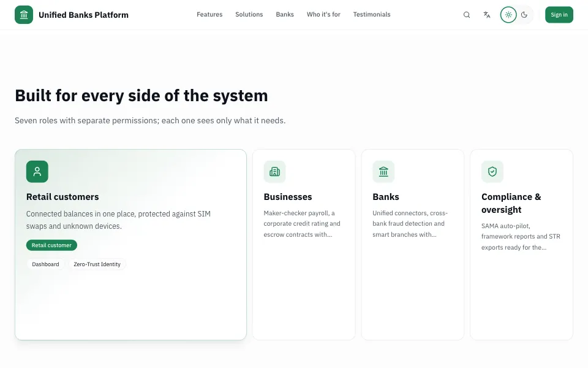Jump to Testimonials nav item

[x=372, y=14]
